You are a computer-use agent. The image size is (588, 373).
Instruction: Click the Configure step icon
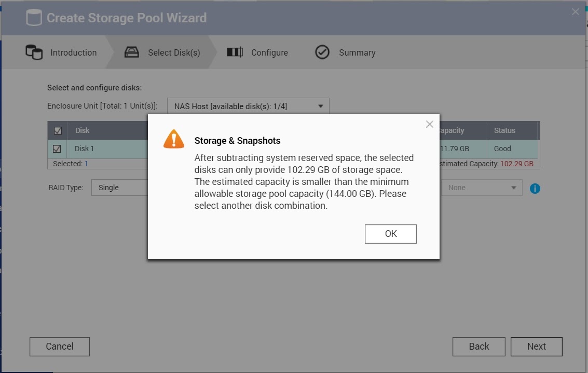[235, 52]
